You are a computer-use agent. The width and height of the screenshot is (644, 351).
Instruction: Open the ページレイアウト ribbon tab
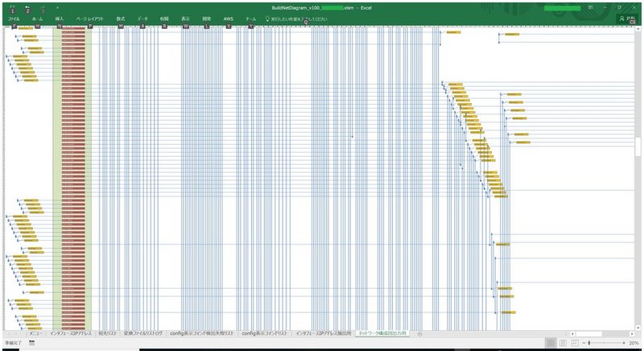click(x=89, y=19)
